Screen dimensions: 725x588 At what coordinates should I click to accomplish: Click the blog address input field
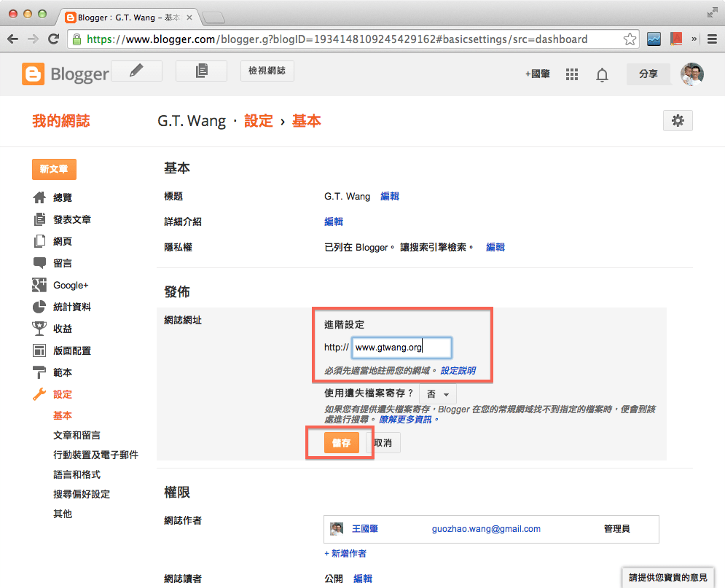(x=401, y=348)
